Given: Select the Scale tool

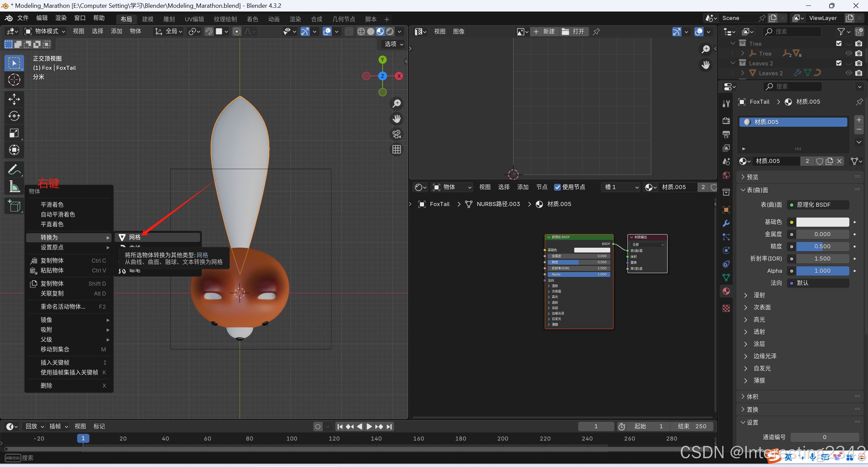Looking at the screenshot, I should [x=14, y=133].
